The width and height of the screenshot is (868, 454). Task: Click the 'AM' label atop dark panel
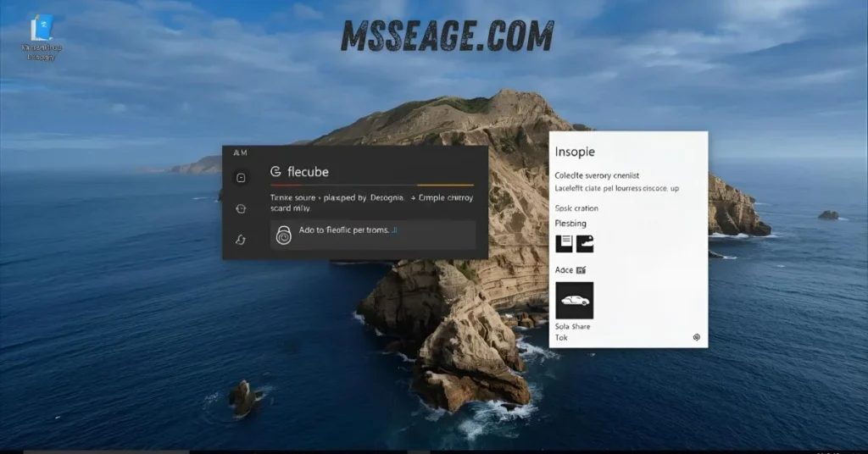pyautogui.click(x=240, y=152)
